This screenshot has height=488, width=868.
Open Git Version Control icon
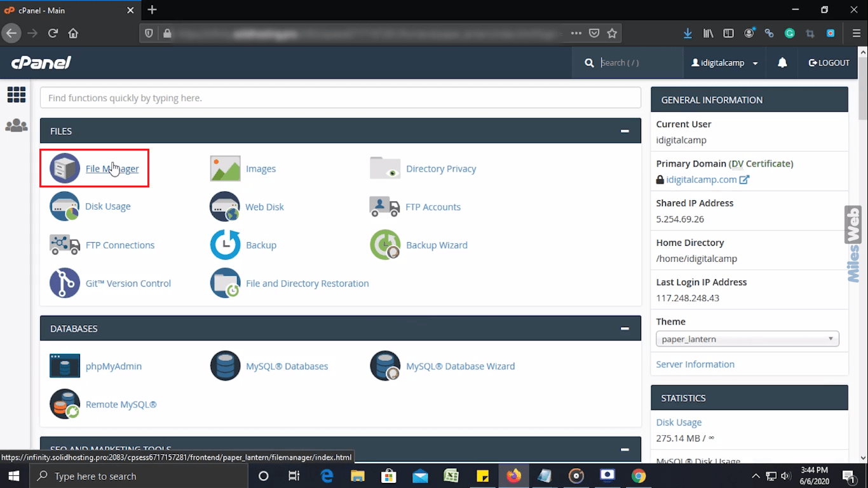coord(65,283)
